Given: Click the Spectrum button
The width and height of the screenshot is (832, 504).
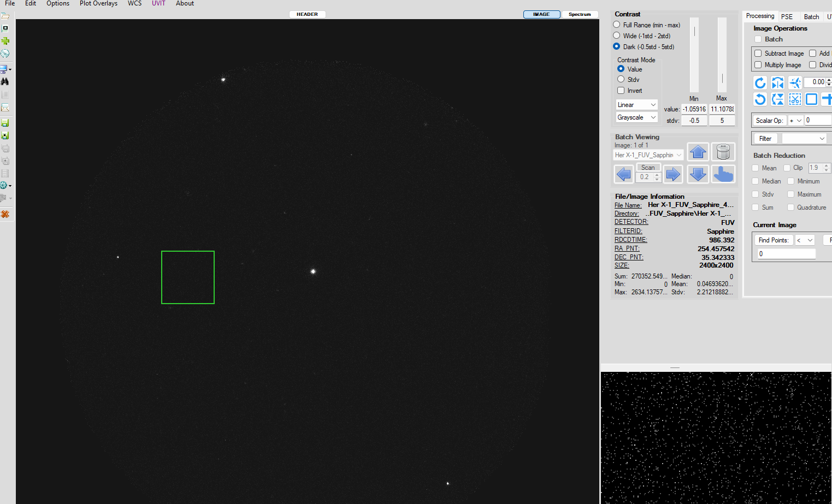Looking at the screenshot, I should pos(580,14).
